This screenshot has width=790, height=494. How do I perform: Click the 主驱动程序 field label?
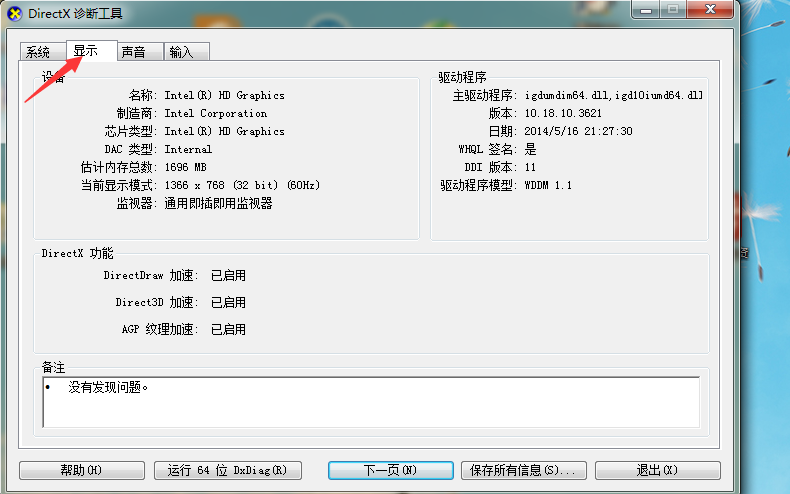click(x=485, y=95)
